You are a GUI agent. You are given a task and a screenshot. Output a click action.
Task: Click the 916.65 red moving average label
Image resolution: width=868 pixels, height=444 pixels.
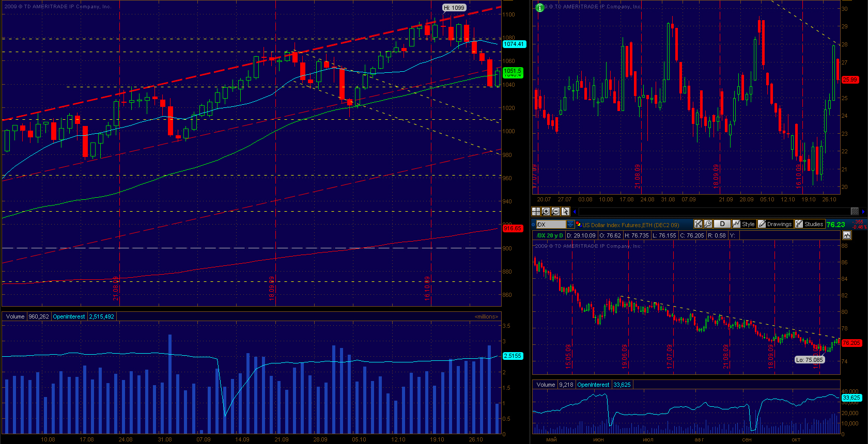(513, 228)
